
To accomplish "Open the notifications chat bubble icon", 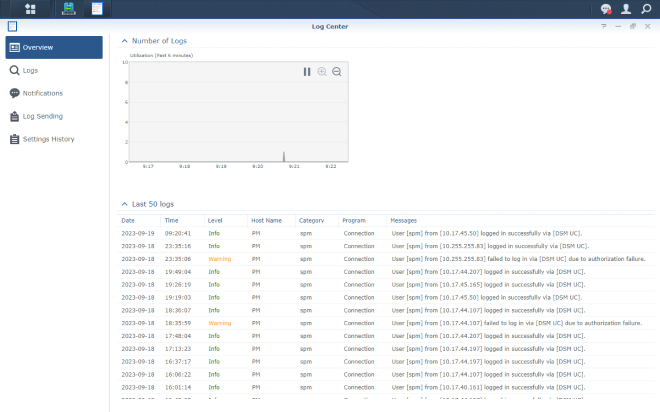I will [x=606, y=9].
